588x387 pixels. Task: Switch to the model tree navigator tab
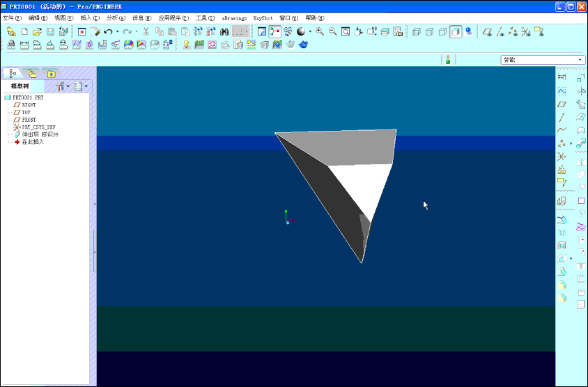(13, 72)
